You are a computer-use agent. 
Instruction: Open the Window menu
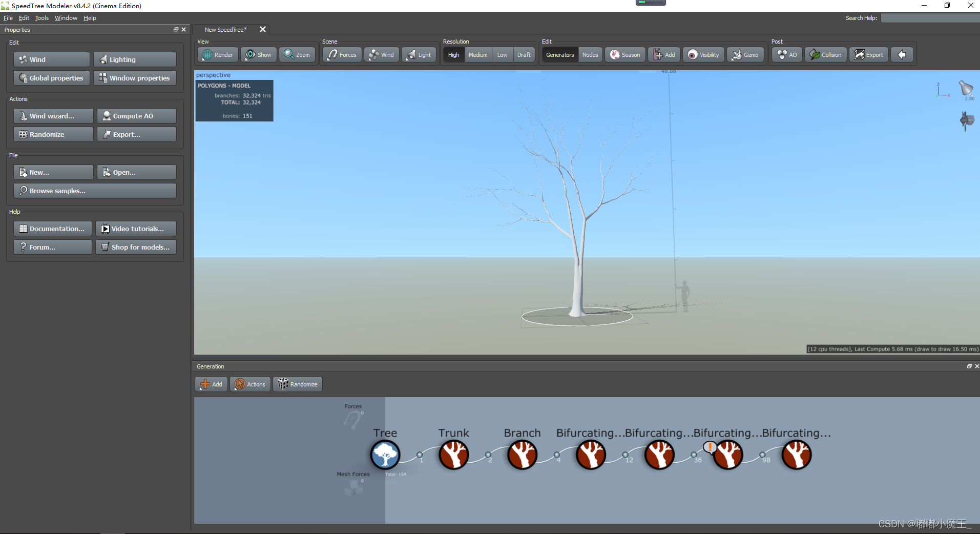pos(66,18)
